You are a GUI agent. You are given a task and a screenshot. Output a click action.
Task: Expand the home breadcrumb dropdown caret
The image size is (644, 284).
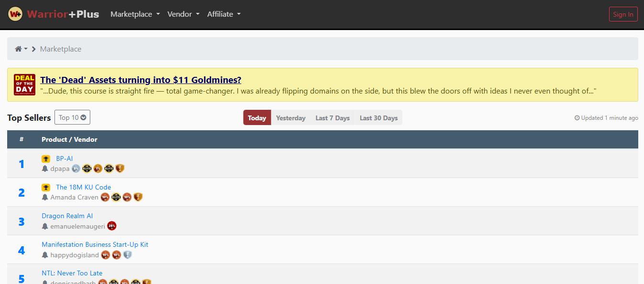tap(26, 49)
